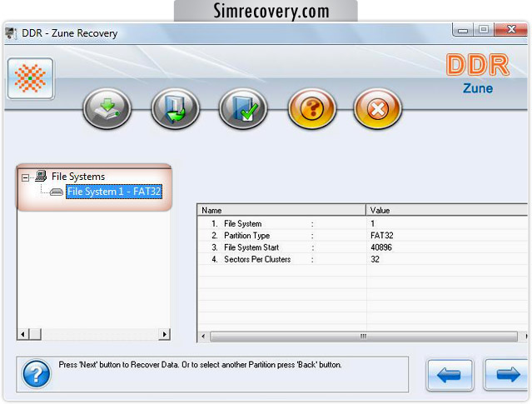Click the blue question mark info icon
This screenshot has height=404, width=532.
tap(37, 374)
